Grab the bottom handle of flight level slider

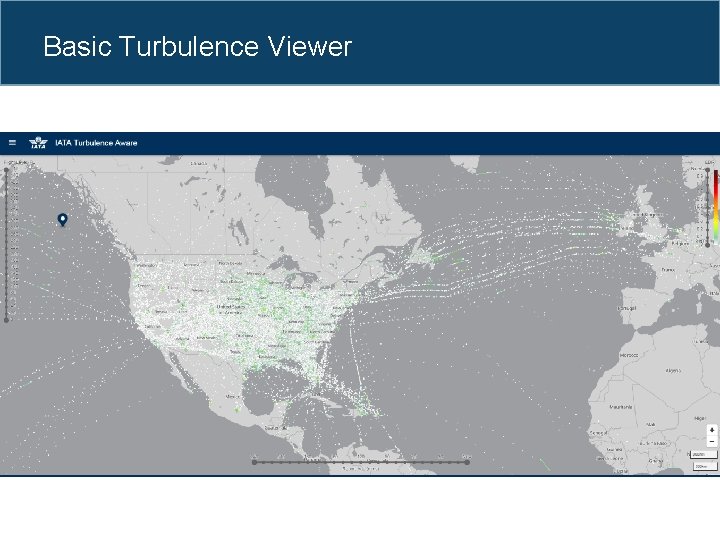(x=6, y=320)
